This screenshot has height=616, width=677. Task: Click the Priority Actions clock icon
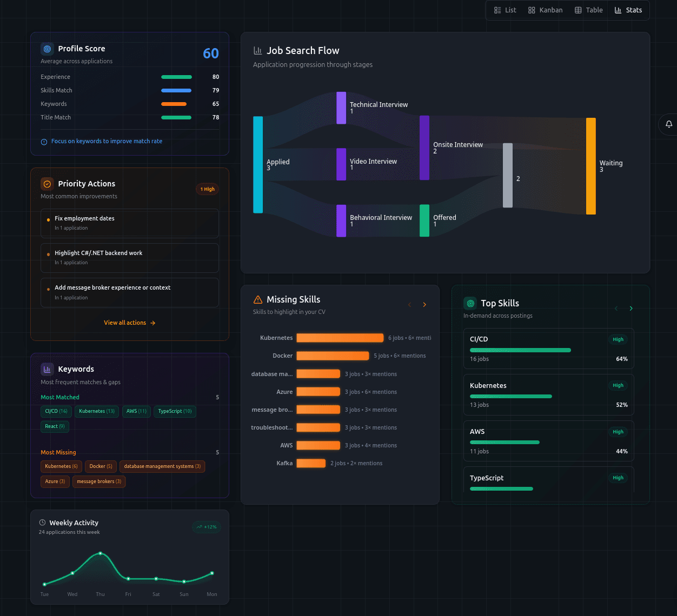click(47, 184)
